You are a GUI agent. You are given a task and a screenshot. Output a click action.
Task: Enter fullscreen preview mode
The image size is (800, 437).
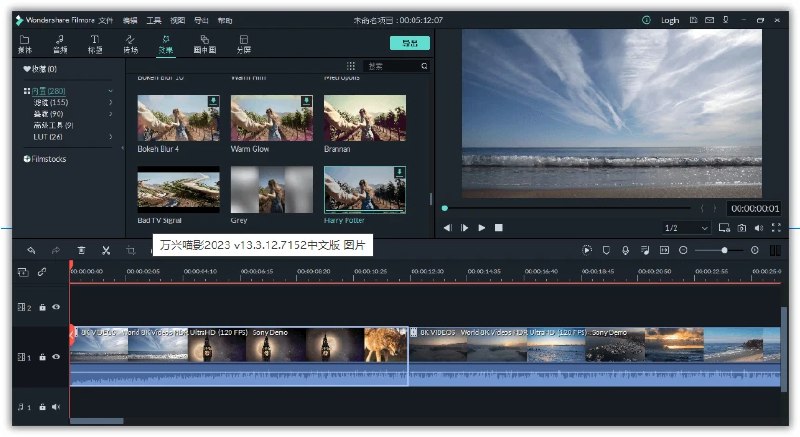pyautogui.click(x=776, y=228)
